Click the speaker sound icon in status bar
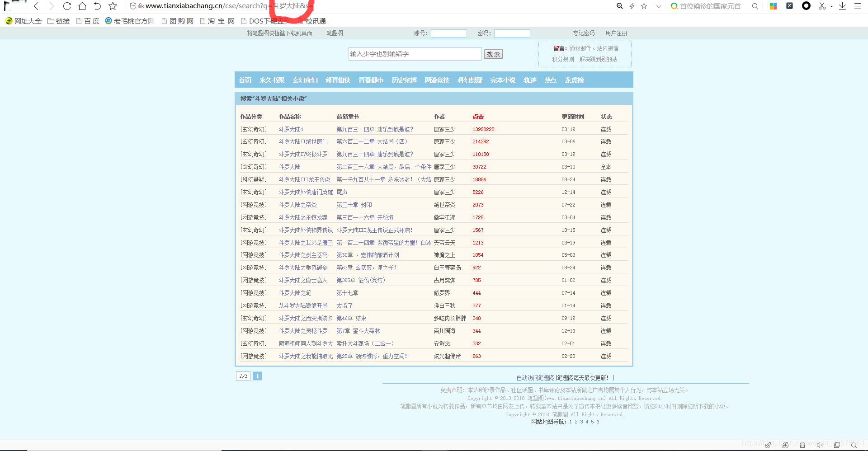This screenshot has height=451, width=868. click(820, 445)
